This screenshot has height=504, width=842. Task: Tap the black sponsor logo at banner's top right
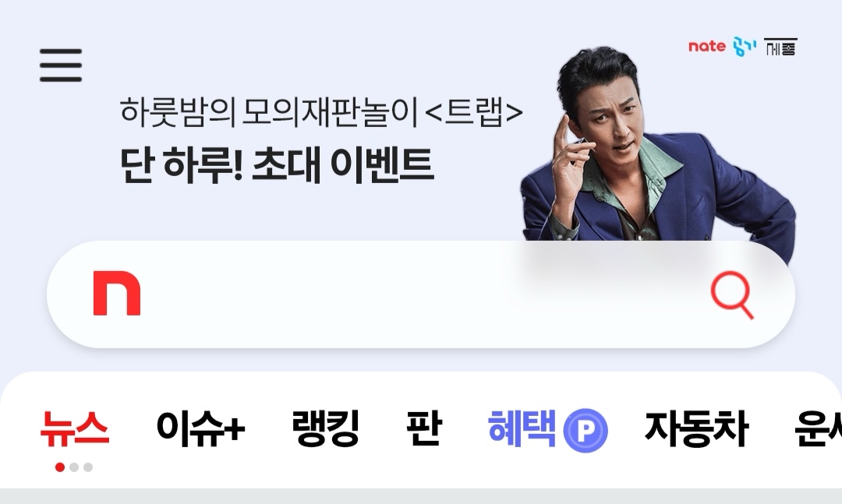click(x=780, y=48)
